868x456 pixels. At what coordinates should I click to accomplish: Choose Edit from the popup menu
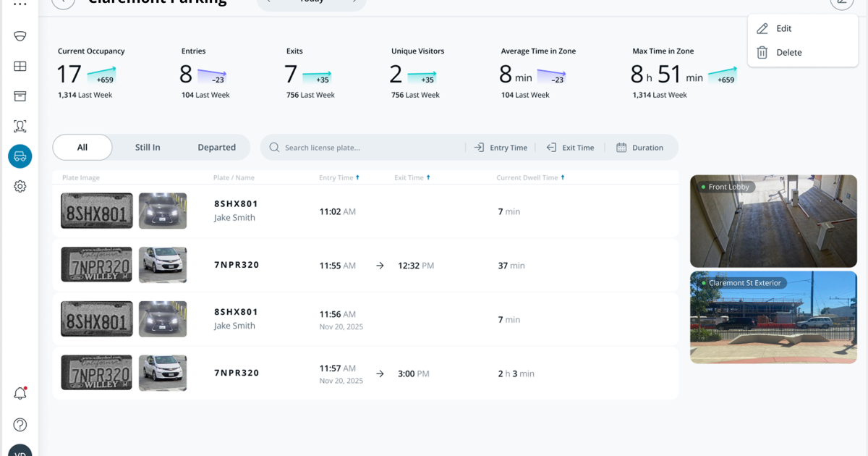803,29
